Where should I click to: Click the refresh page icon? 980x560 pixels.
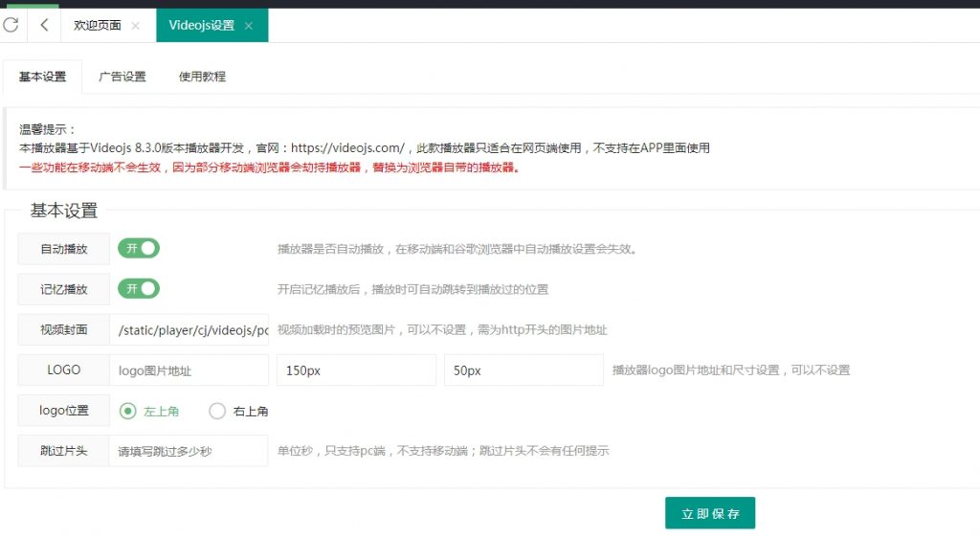coord(11,25)
